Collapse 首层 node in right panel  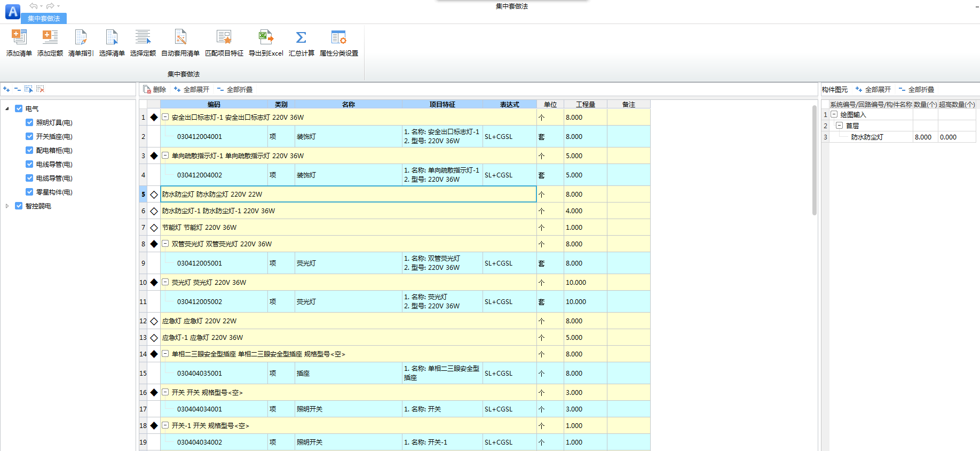click(840, 126)
